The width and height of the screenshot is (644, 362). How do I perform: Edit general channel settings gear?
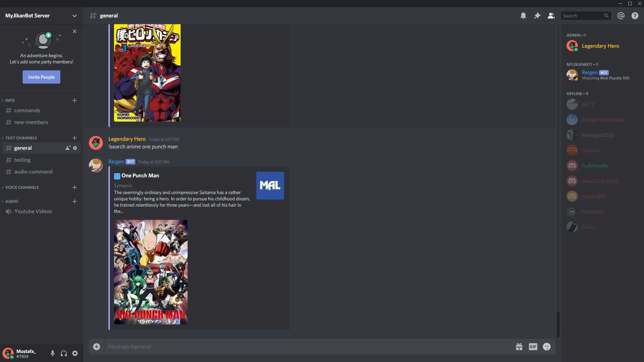click(x=75, y=148)
